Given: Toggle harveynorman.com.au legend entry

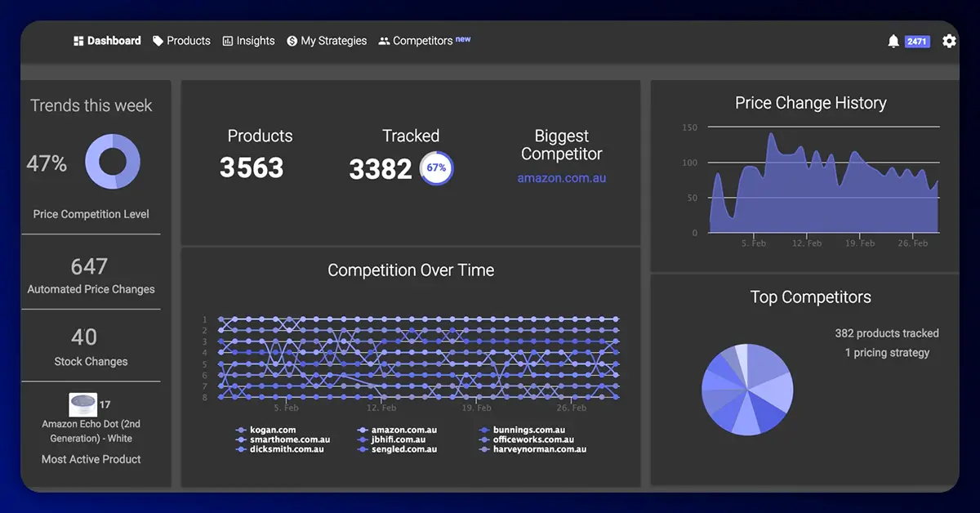Looking at the screenshot, I should point(533,449).
